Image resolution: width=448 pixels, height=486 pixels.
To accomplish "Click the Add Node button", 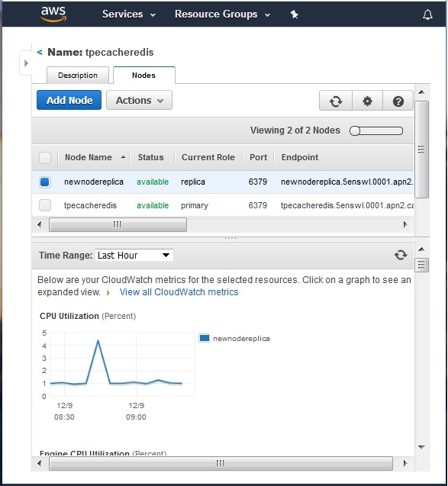I will (x=69, y=100).
